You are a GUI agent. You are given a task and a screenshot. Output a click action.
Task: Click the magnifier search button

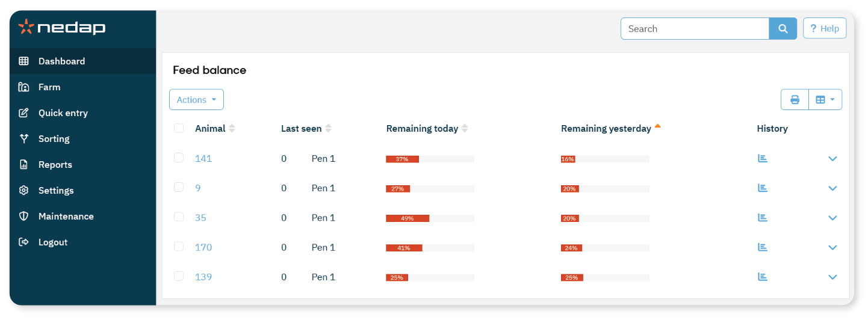point(783,29)
